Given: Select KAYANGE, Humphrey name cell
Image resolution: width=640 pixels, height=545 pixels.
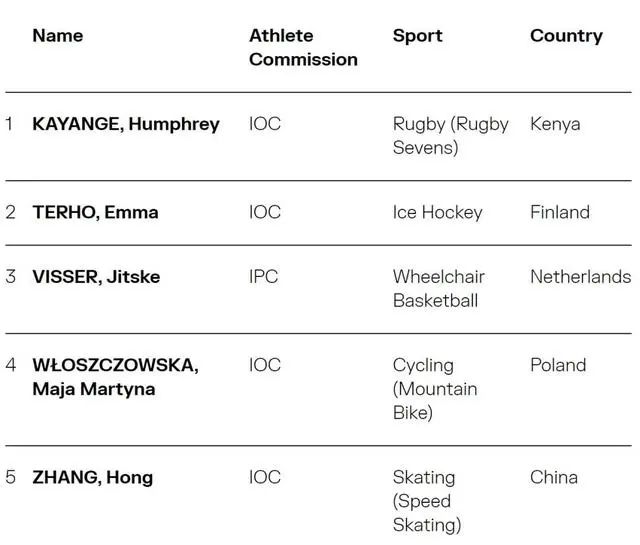Looking at the screenshot, I should coord(126,124).
